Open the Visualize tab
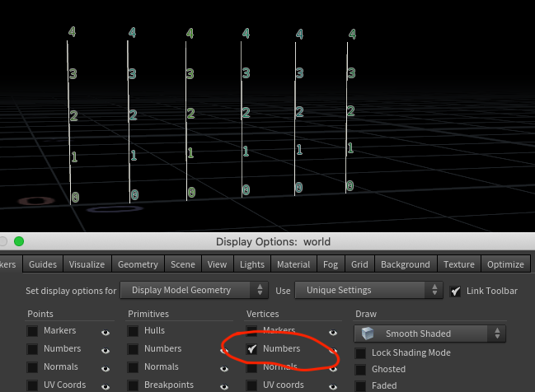The width and height of the screenshot is (535, 392). coord(87,264)
